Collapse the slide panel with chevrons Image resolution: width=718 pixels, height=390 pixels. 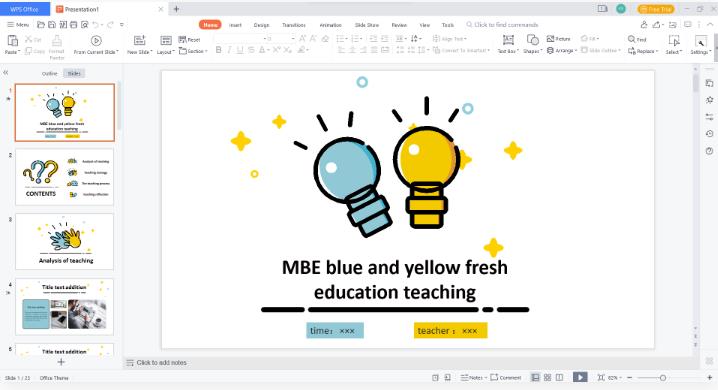5,72
